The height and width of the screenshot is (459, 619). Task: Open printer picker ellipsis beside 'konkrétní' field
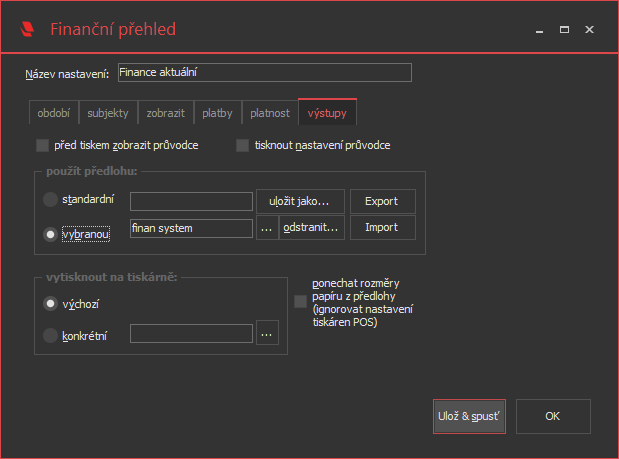[266, 334]
